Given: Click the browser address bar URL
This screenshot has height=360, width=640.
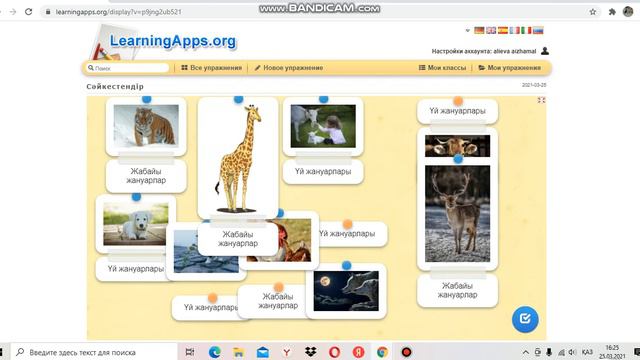Looking at the screenshot, I should coord(118,12).
